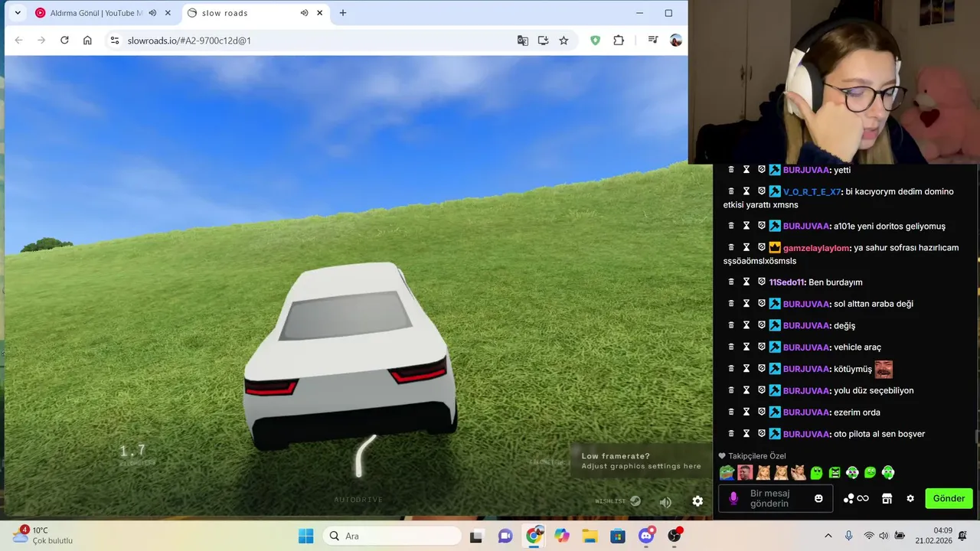
Task: Click the taskbar Ara search box
Action: (392, 536)
